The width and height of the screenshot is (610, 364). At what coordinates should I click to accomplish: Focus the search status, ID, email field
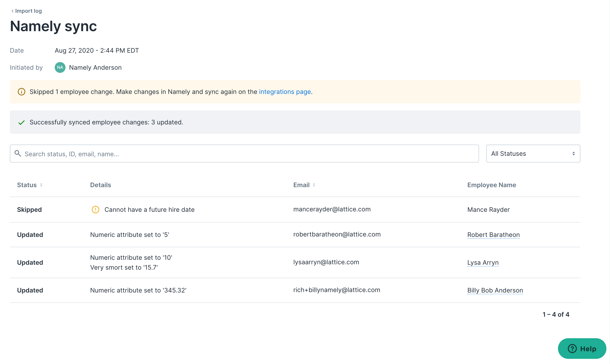pos(244,154)
